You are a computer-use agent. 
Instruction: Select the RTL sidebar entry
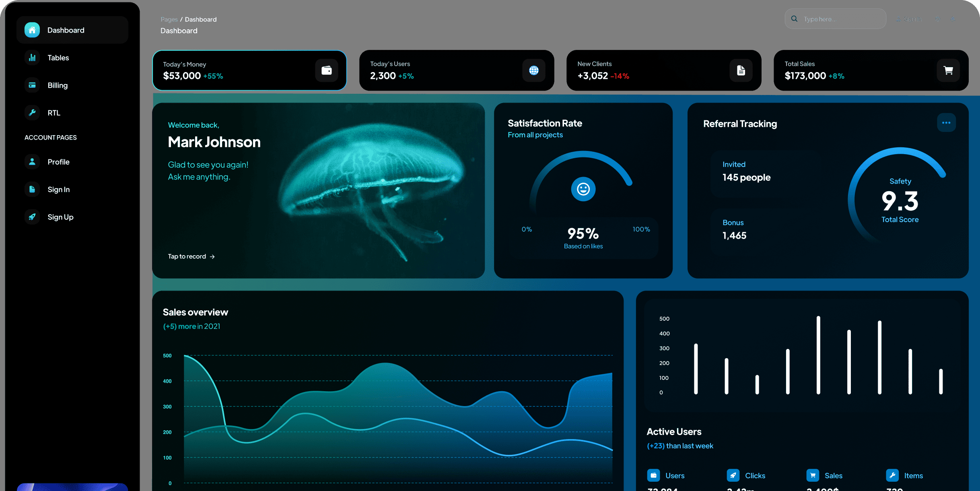pyautogui.click(x=72, y=113)
